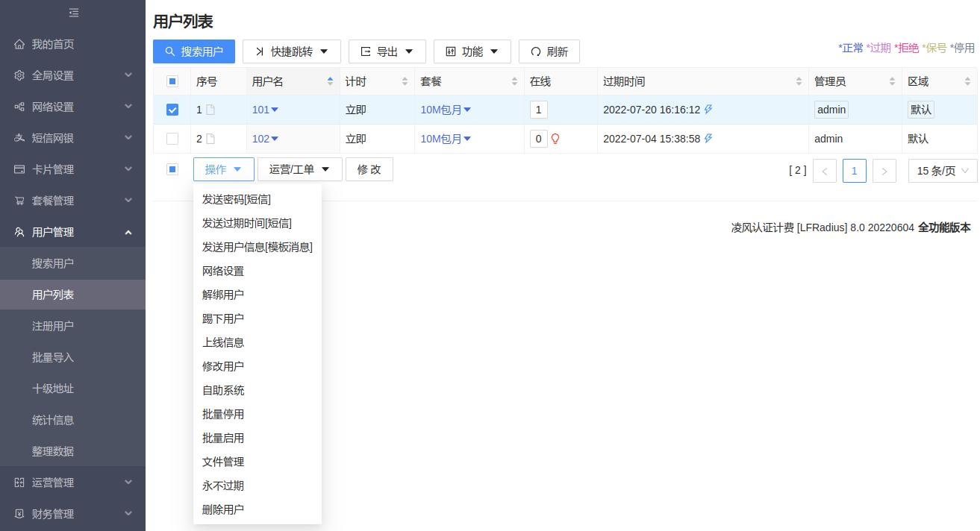Expand the 快捷跳转 dropdown
Viewport: 980px width, 531px height.
click(292, 51)
